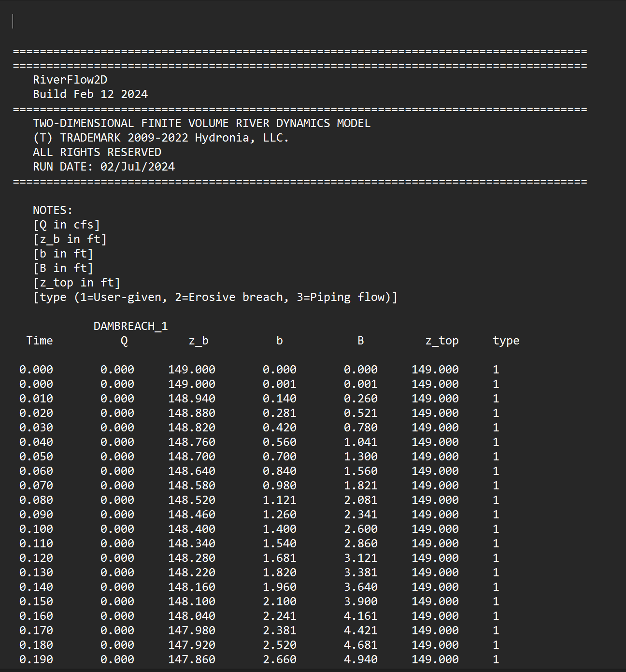Click the b column value 2.100

[279, 601]
